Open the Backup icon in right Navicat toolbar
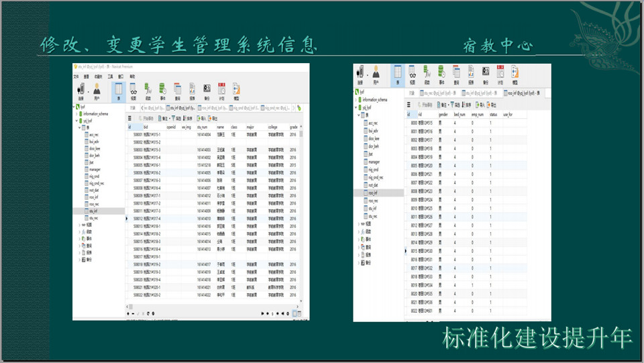644x363 pixels. point(485,74)
